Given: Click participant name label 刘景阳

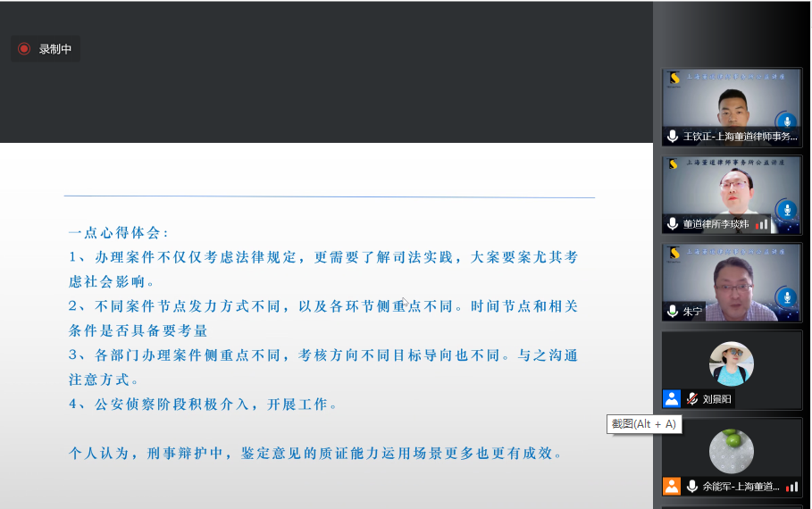Looking at the screenshot, I should point(716,399).
